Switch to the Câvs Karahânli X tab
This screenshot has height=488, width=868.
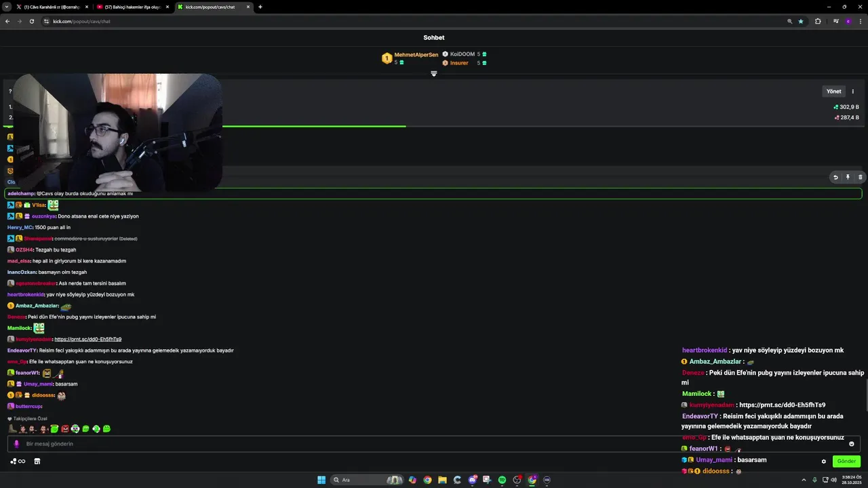(52, 7)
